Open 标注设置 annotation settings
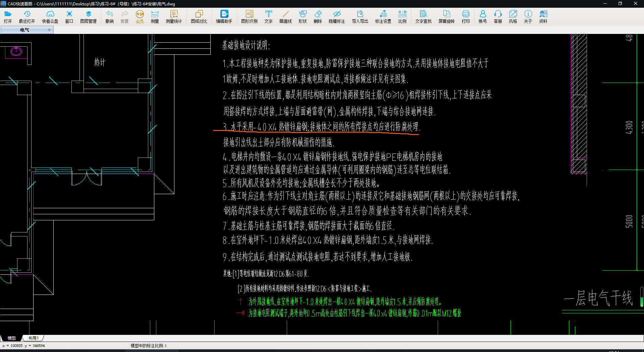644x352 pixels. click(383, 16)
